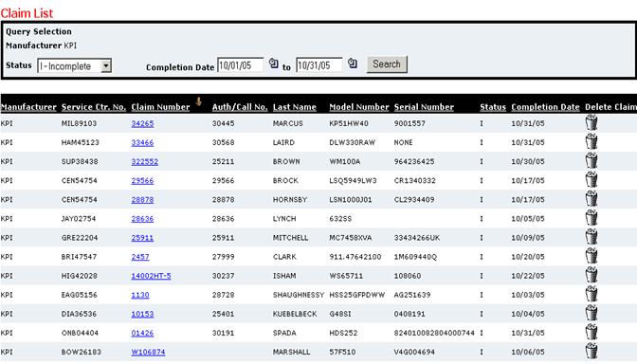The image size is (637, 364).
Task: Open claim number 34265
Action: (x=142, y=123)
